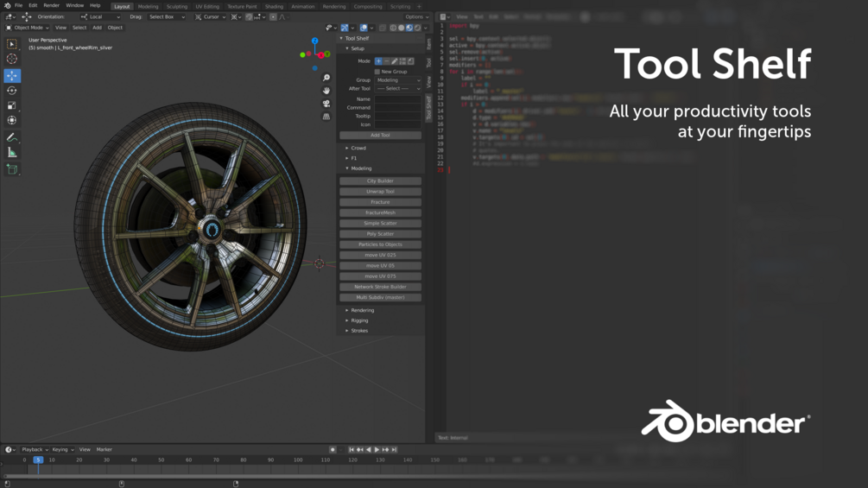Set Tool Shelf mode to Edit (pencil)
This screenshot has height=488, width=868.
point(394,60)
